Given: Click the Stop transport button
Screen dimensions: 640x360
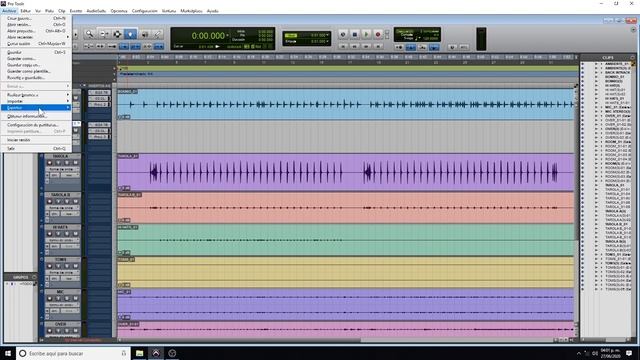Looking at the screenshot, I should tap(355, 35).
